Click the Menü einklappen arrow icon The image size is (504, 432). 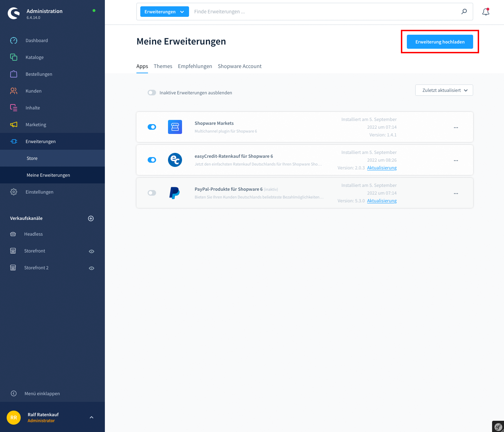14,393
